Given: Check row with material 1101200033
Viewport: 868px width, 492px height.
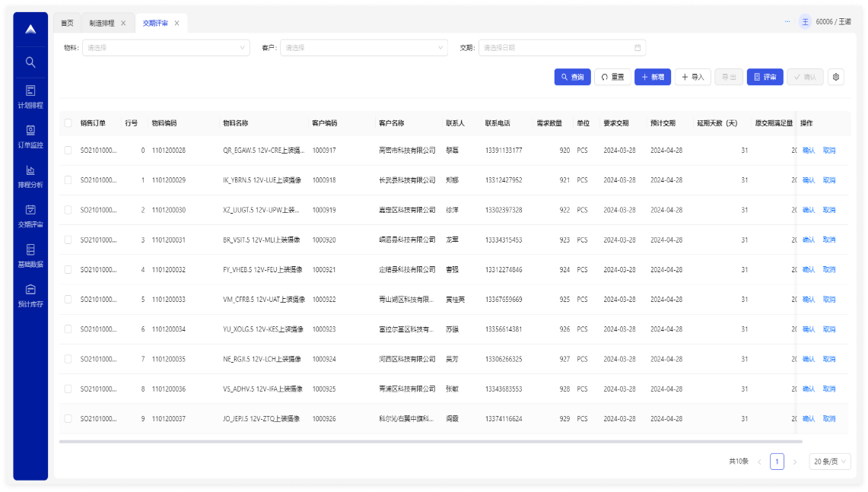Looking at the screenshot, I should click(68, 300).
